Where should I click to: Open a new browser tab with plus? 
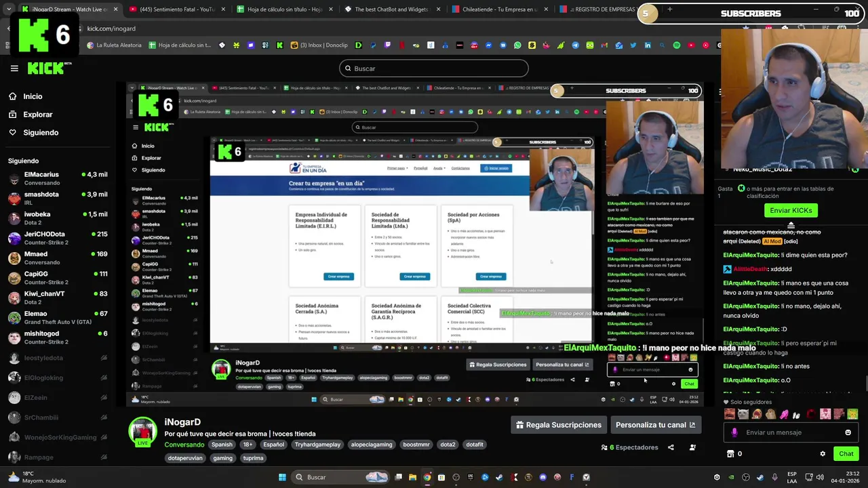669,9
